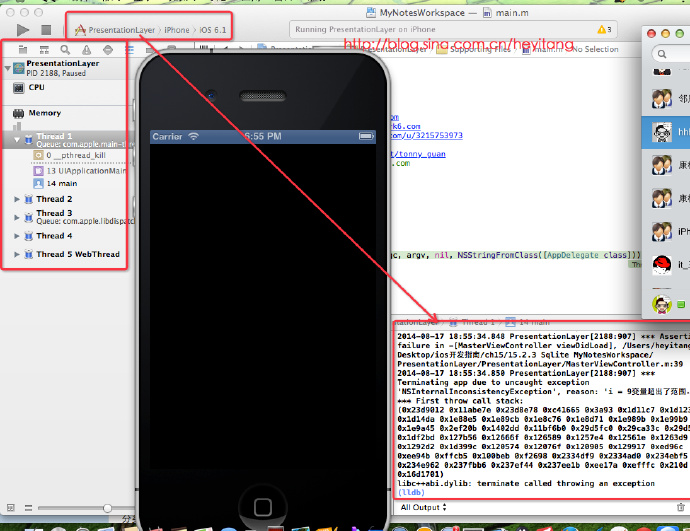The width and height of the screenshot is (690, 531).
Task: Expand Thread 5 WebThread disclosure triangle
Action: coord(17,254)
